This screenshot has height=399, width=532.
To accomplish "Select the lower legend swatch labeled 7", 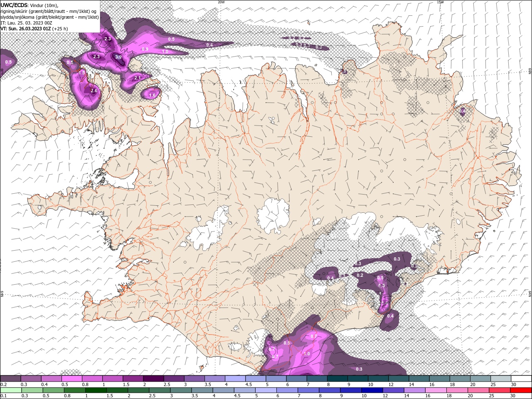I will point(308,390).
